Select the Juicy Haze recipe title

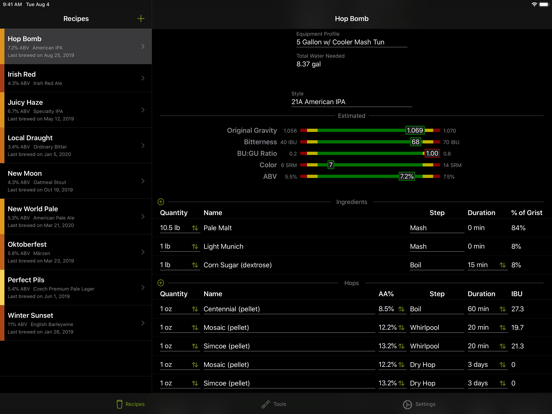(x=25, y=102)
